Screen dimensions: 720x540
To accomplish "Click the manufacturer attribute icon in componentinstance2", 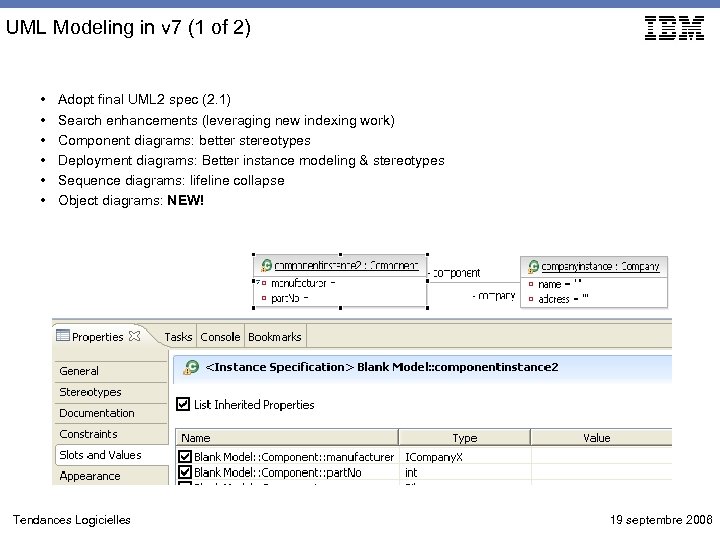I will 264,283.
